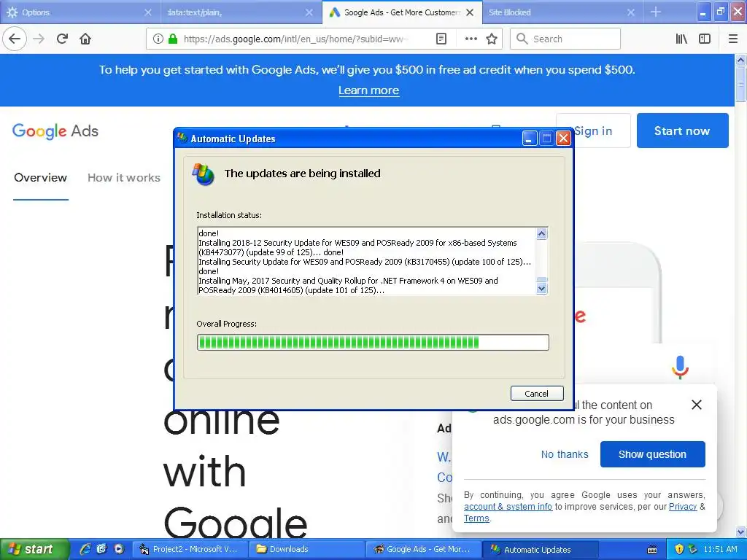
Task: Click the Start now button
Action: 682,131
